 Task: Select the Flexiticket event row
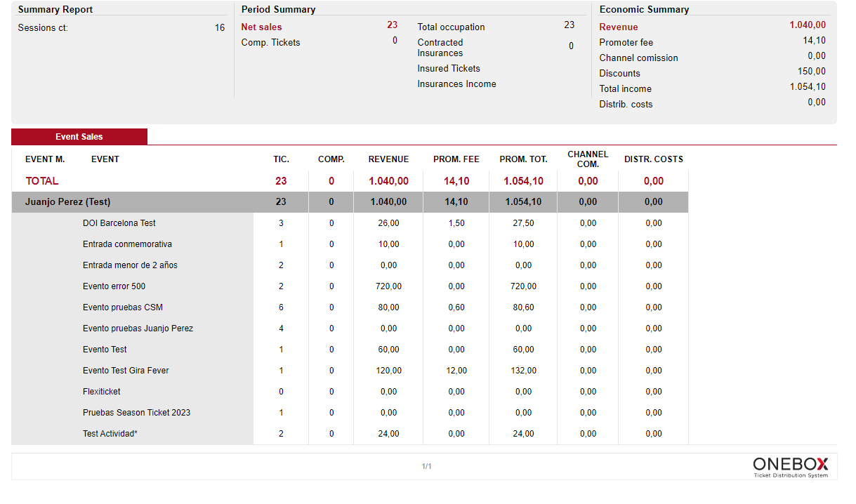[x=102, y=392]
